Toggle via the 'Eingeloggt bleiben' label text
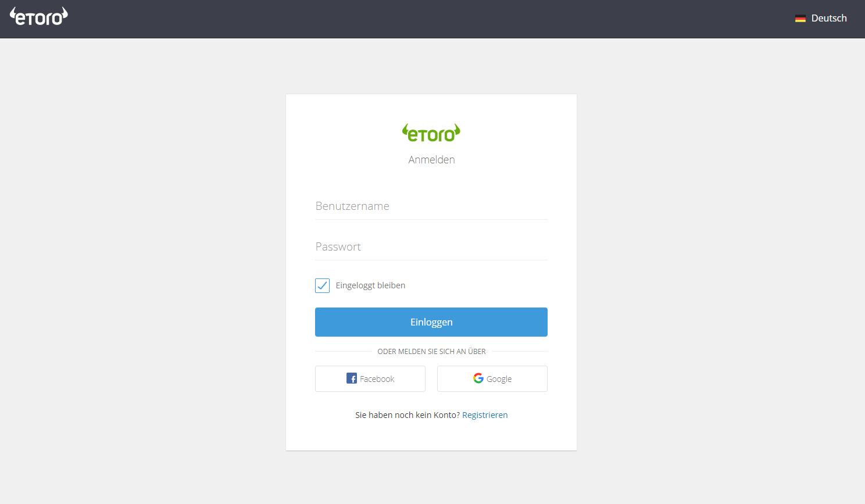Screen dimensions: 865x504 [x=370, y=285]
